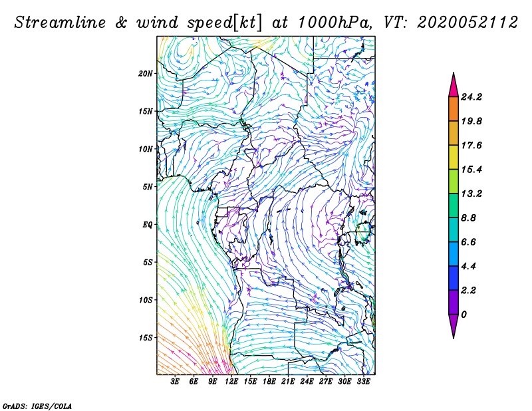
Task: Click the 10N latitude axis label
Action: click(x=146, y=149)
